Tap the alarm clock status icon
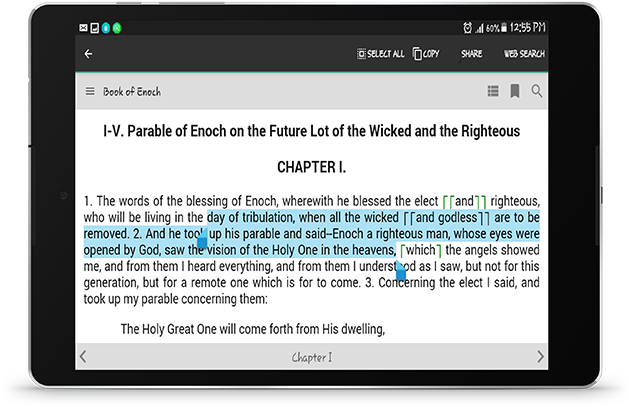Image resolution: width=629 pixels, height=407 pixels. (468, 27)
